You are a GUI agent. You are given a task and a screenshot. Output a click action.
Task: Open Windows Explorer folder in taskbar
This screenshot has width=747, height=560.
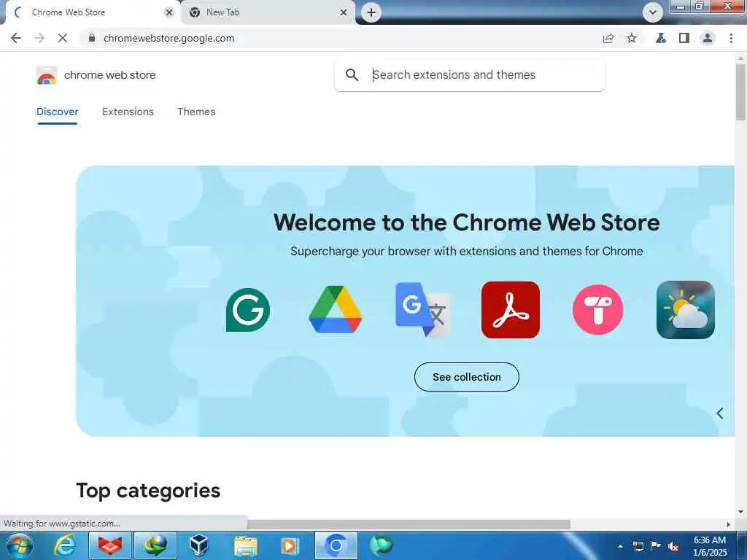point(245,545)
